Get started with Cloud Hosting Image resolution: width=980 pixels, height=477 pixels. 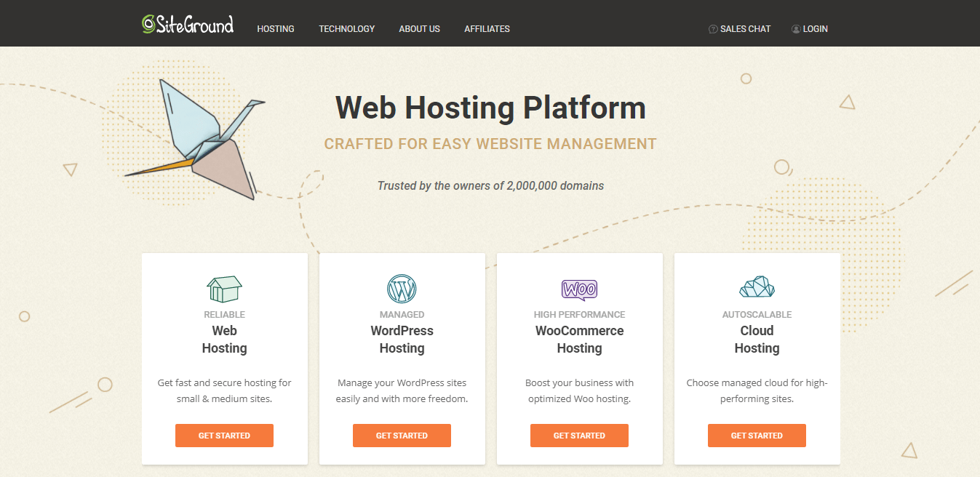click(757, 436)
